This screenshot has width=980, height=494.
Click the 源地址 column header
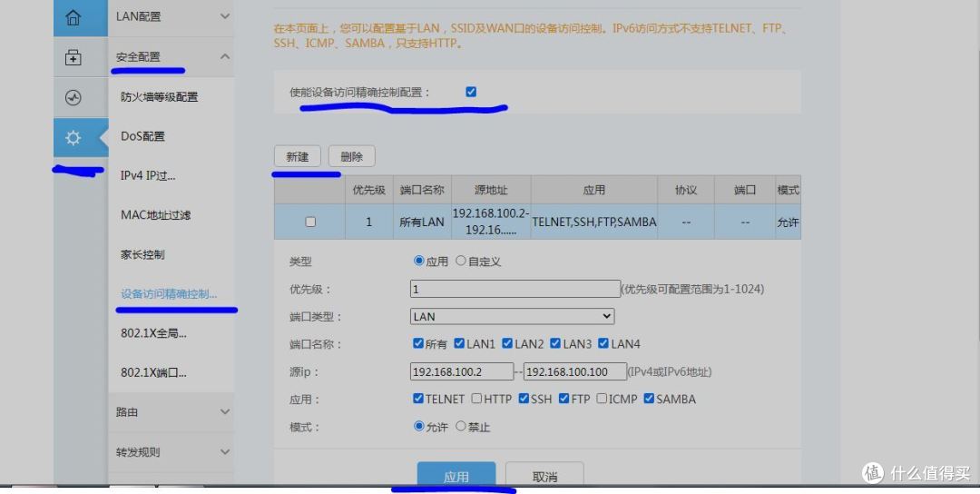[491, 190]
